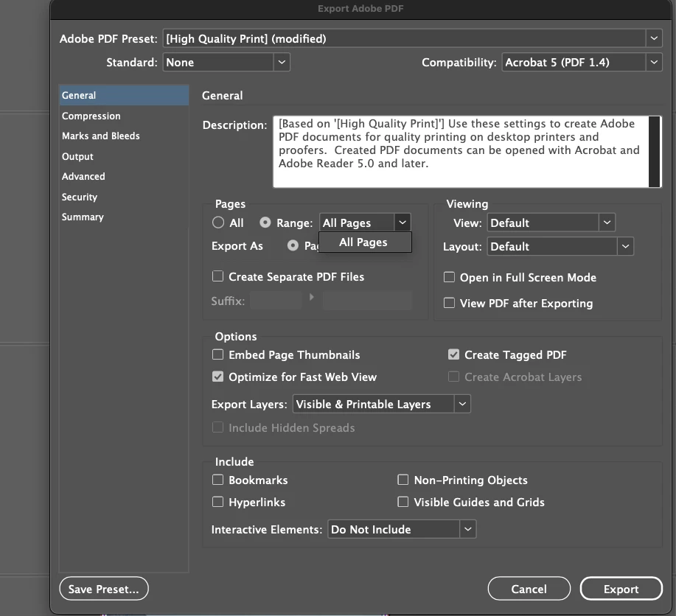Click the Description box scrollbar
Image resolution: width=676 pixels, height=616 pixels.
click(x=654, y=151)
